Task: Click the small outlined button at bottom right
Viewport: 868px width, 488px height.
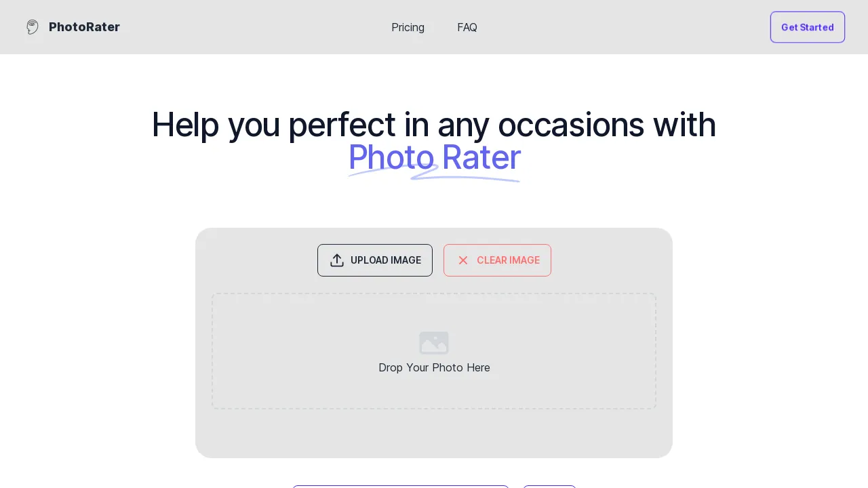Action: coord(549,487)
